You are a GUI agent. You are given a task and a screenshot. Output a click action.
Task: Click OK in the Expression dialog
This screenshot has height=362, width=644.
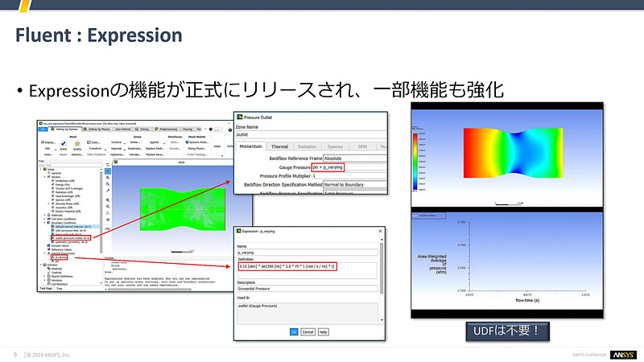tap(294, 331)
